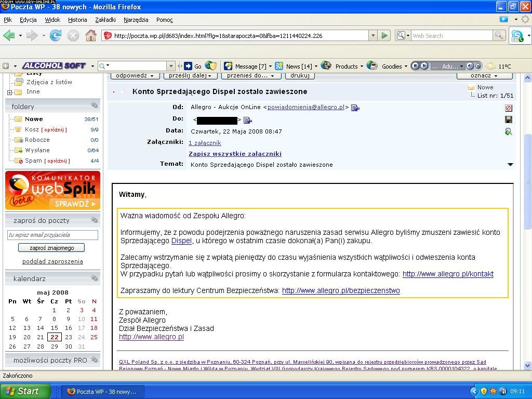Click the Dispel seller link

(x=181, y=241)
